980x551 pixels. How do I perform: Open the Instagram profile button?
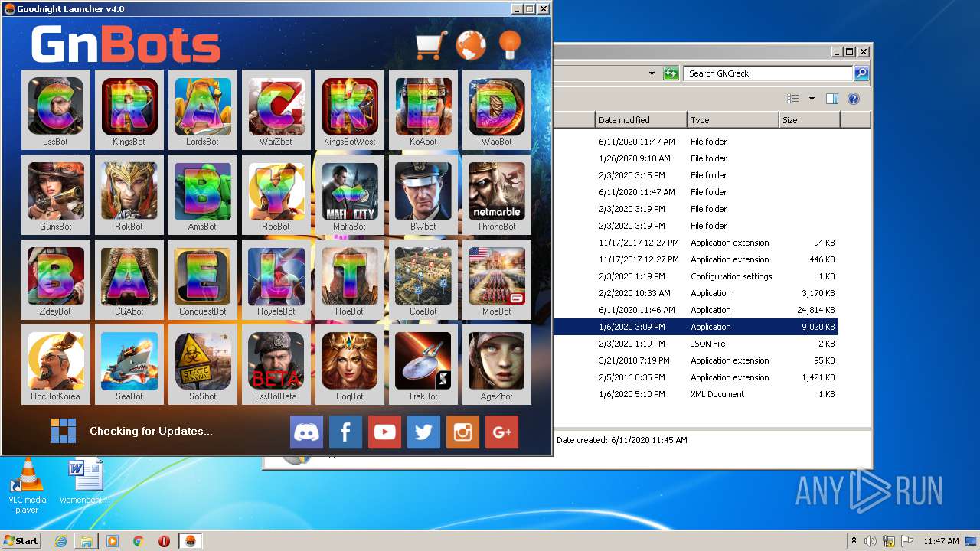pyautogui.click(x=462, y=432)
